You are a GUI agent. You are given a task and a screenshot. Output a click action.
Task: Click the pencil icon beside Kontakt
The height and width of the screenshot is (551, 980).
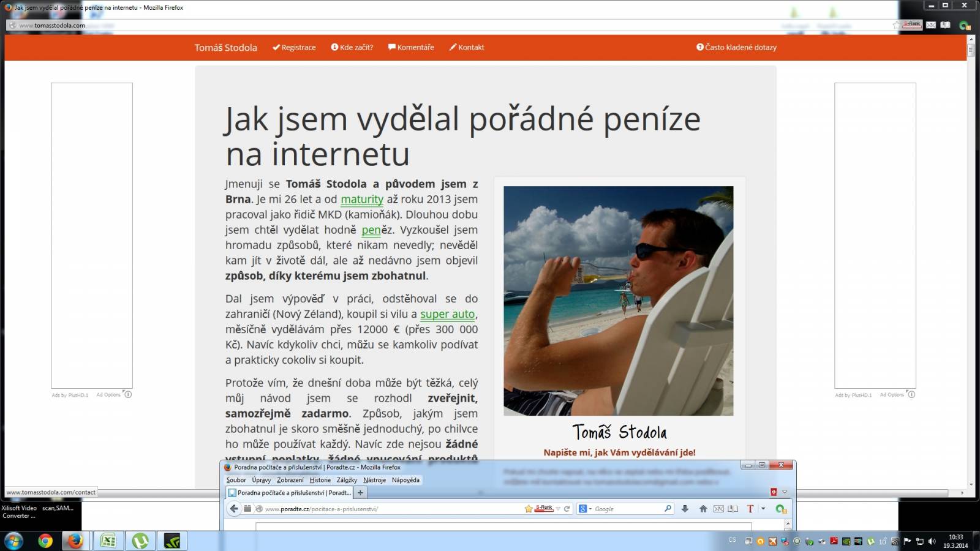click(x=453, y=47)
